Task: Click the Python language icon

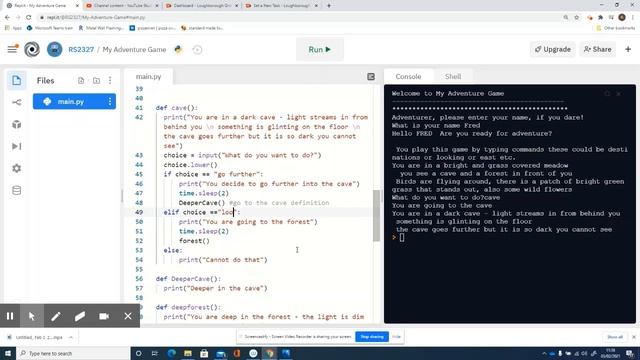Action: tap(178, 49)
